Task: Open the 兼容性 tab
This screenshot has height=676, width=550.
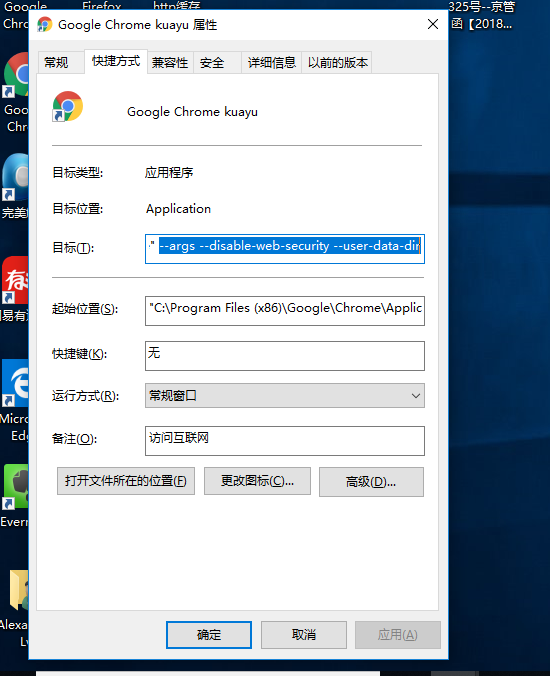Action: click(x=170, y=63)
